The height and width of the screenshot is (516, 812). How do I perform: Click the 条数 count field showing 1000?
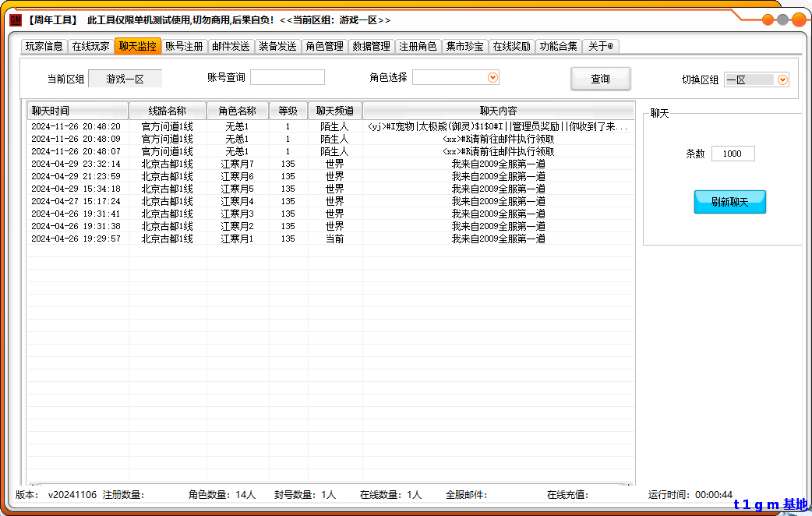pyautogui.click(x=733, y=154)
